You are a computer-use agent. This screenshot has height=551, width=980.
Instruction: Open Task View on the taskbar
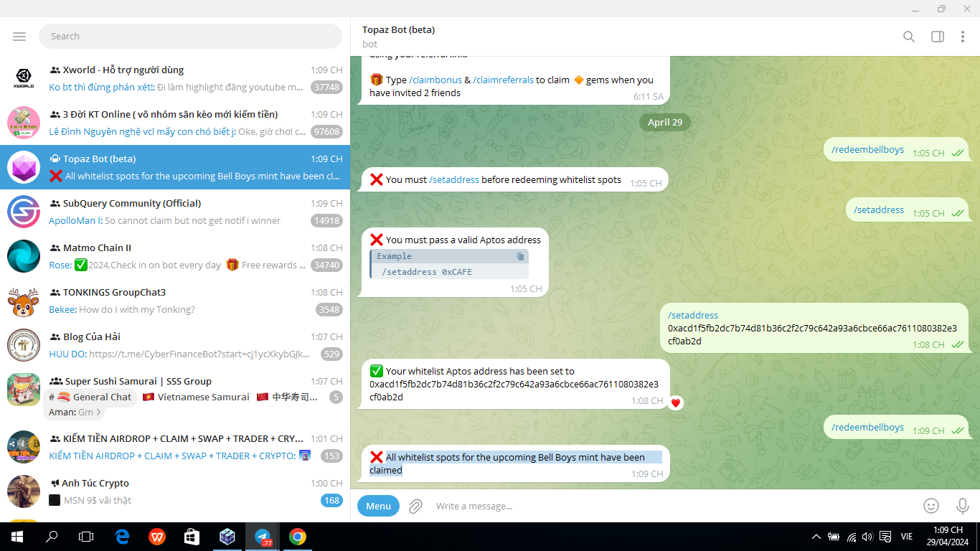click(86, 537)
